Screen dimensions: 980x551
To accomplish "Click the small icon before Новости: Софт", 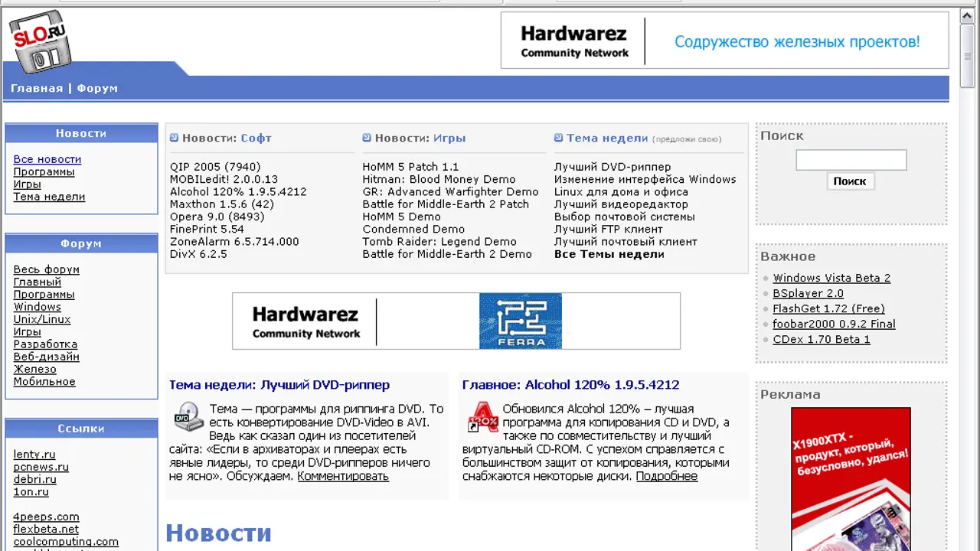I will click(x=174, y=138).
